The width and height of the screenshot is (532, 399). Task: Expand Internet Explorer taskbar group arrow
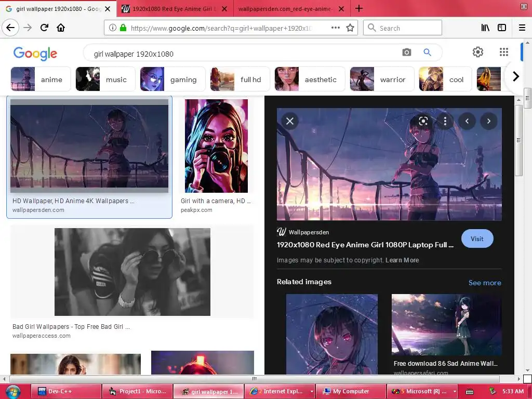(x=312, y=392)
